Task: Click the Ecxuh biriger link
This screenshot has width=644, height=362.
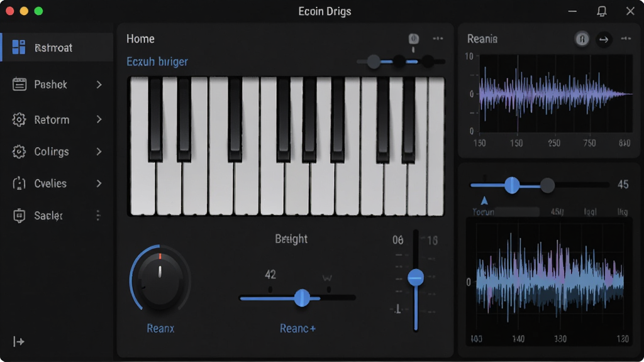Action: point(157,62)
